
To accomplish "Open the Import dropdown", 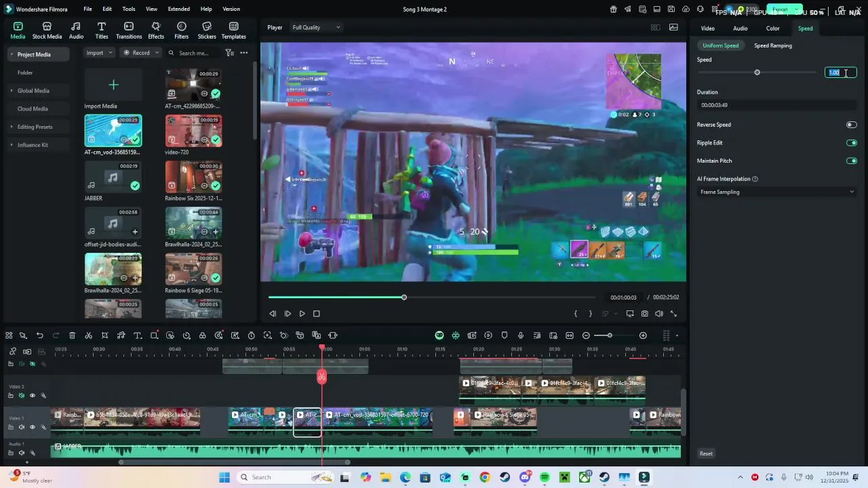I will point(99,53).
